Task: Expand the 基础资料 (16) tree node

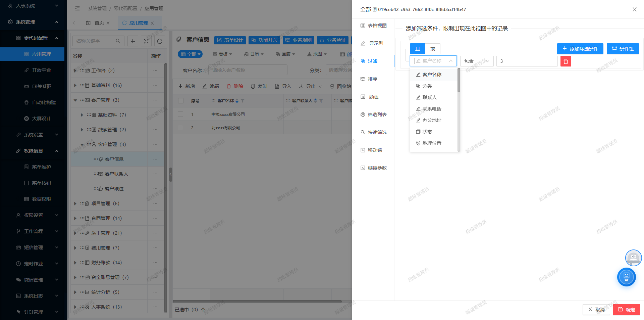Action: coord(75,85)
